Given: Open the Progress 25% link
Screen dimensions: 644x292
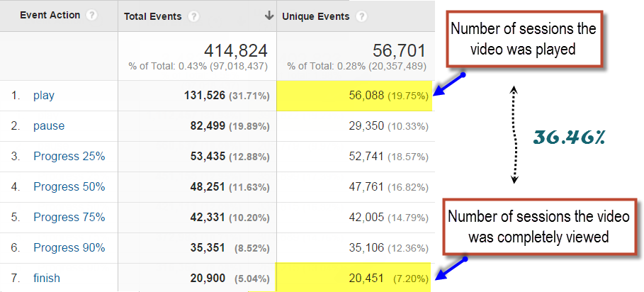Looking at the screenshot, I should (69, 157).
